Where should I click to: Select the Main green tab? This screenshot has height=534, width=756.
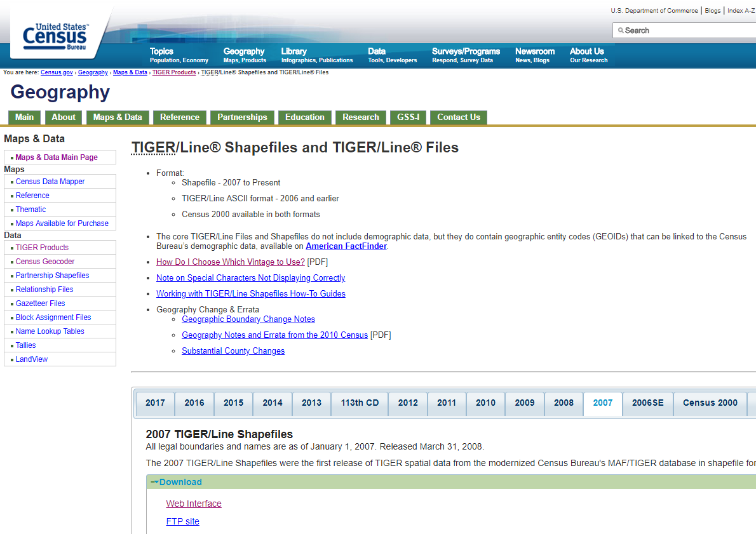[25, 117]
